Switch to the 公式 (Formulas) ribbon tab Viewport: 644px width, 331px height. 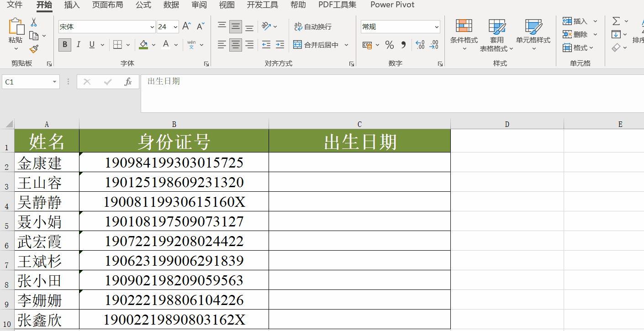143,5
